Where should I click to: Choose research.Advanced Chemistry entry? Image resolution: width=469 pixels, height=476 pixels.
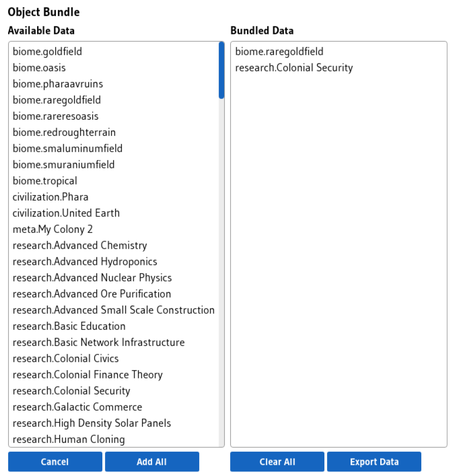pyautogui.click(x=114, y=245)
